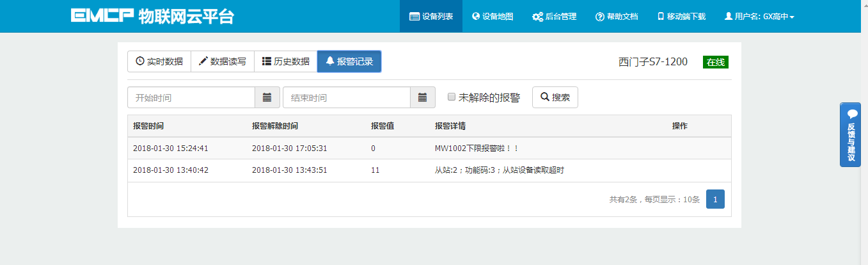This screenshot has height=265, width=868.
Task: Open the 帮助文档 page
Action: tap(617, 16)
